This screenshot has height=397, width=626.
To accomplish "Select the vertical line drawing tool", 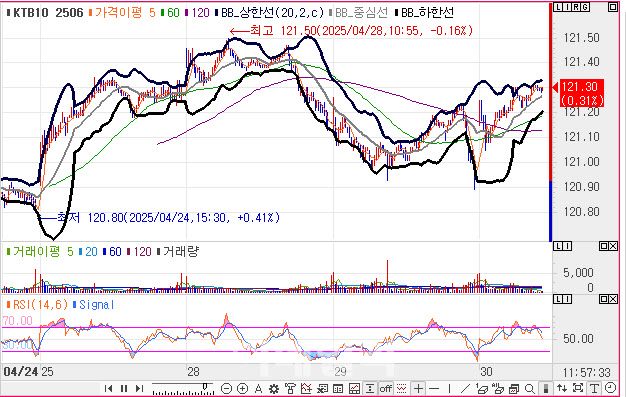I will coord(450,388).
